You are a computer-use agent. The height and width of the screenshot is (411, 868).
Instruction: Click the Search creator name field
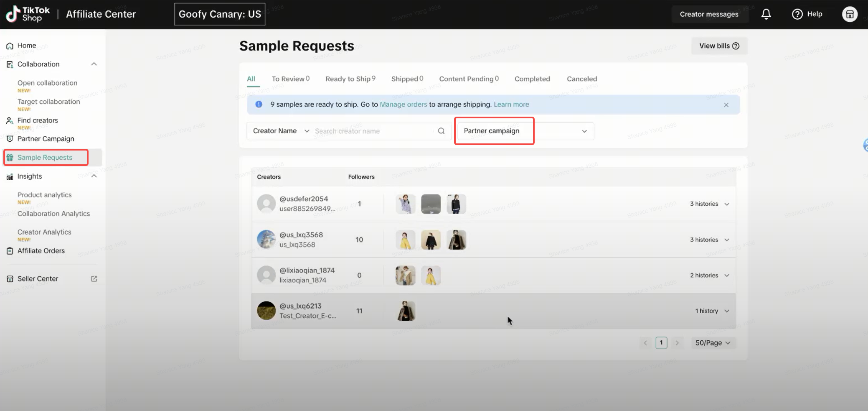pos(372,131)
